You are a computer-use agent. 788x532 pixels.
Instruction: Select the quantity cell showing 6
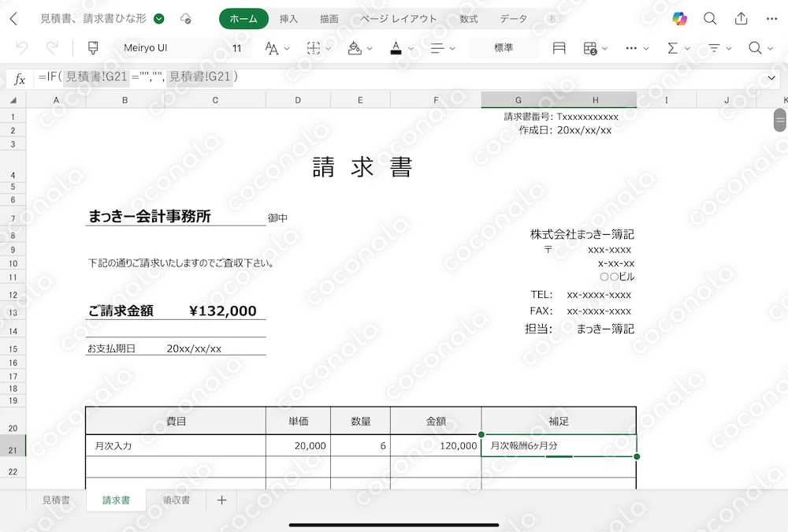(x=360, y=445)
